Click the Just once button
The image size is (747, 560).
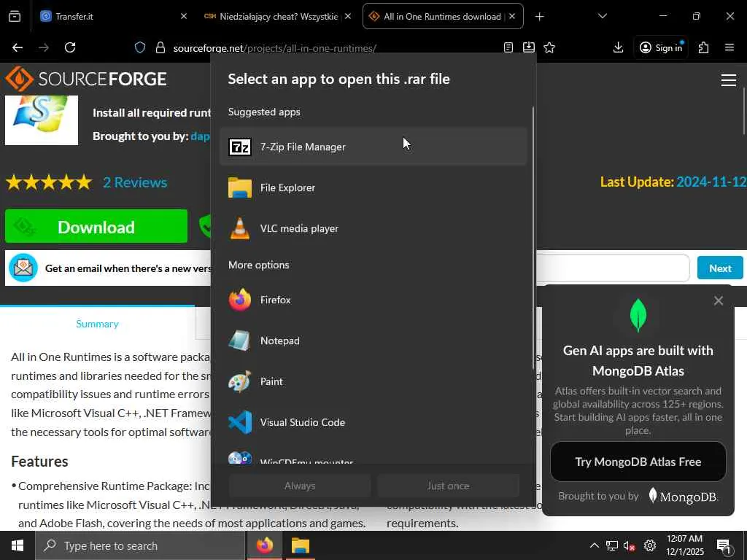click(x=448, y=486)
